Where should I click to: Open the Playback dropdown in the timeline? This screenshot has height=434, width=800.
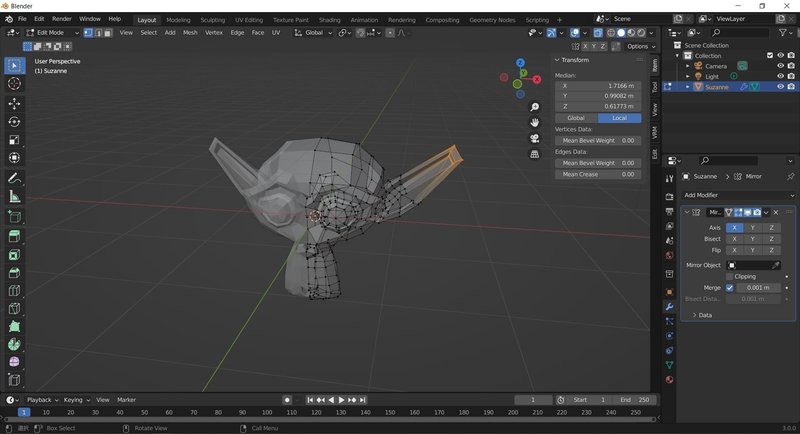point(42,400)
